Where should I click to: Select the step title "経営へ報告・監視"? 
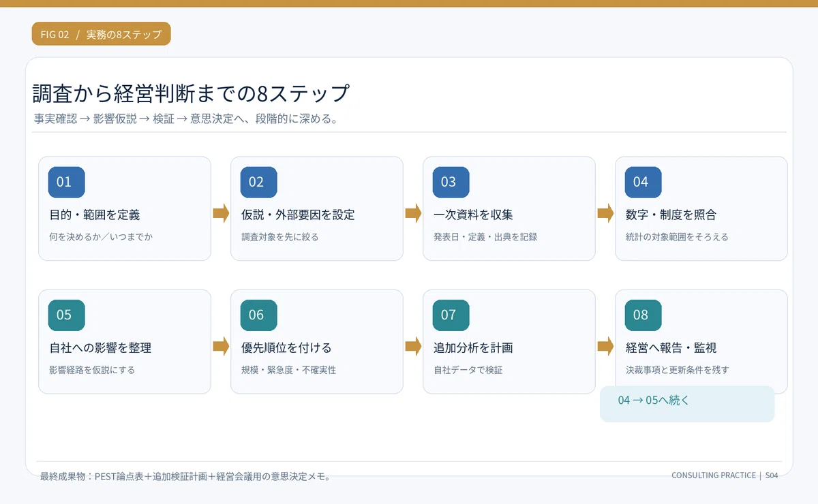(671, 348)
